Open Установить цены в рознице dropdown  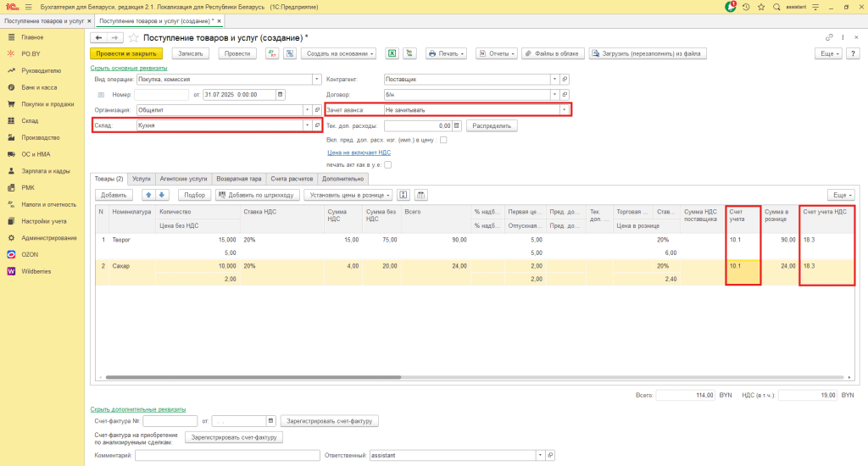pyautogui.click(x=348, y=195)
